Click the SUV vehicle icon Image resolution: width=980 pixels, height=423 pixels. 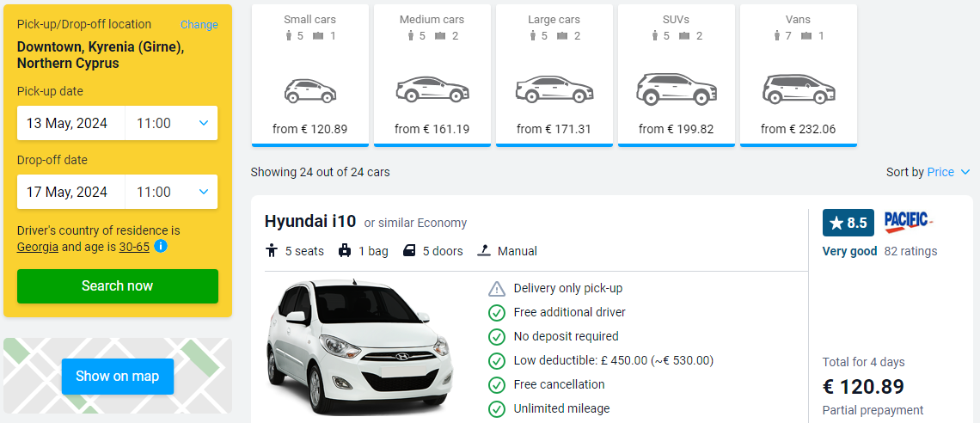(677, 89)
